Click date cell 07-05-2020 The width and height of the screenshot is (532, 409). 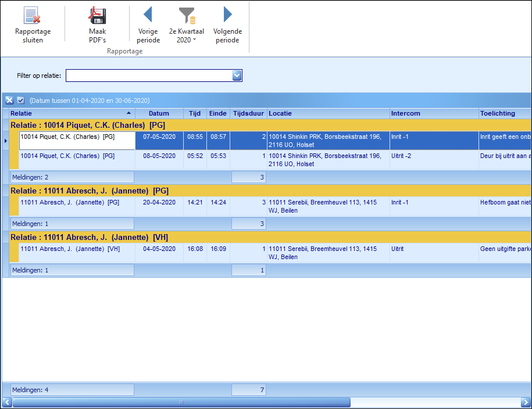tap(159, 141)
